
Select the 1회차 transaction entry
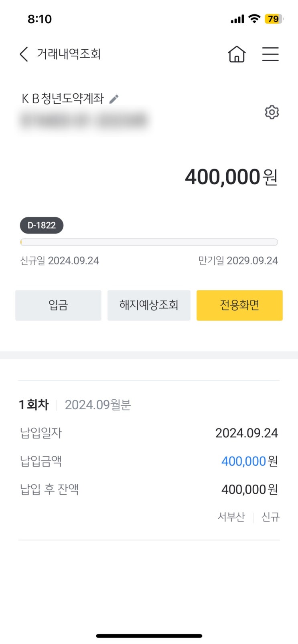point(34,405)
